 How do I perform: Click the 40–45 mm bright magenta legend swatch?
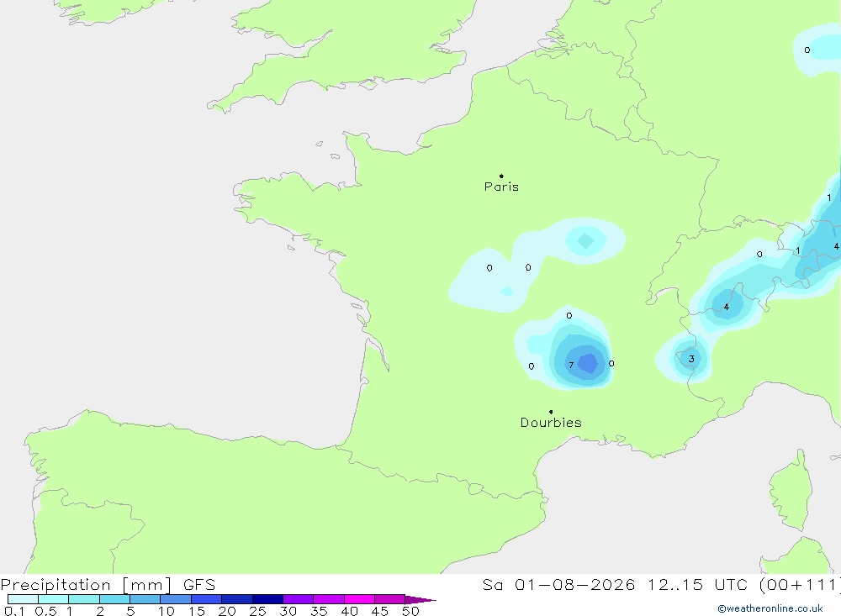click(x=359, y=599)
